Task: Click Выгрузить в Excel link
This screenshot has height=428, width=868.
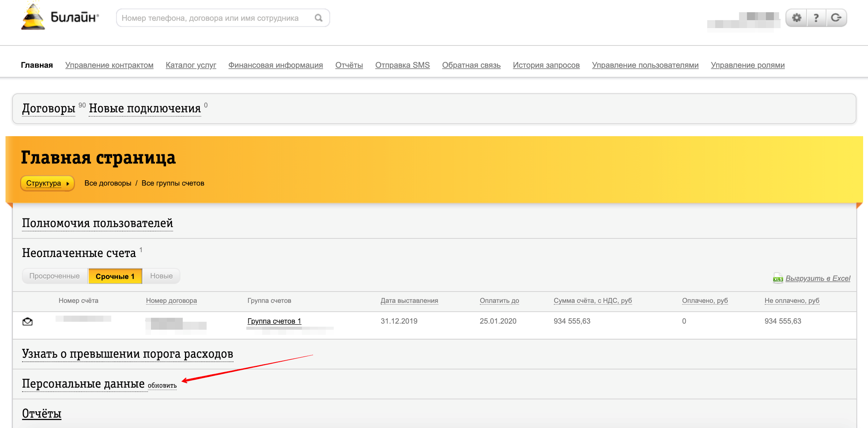Action: (818, 278)
